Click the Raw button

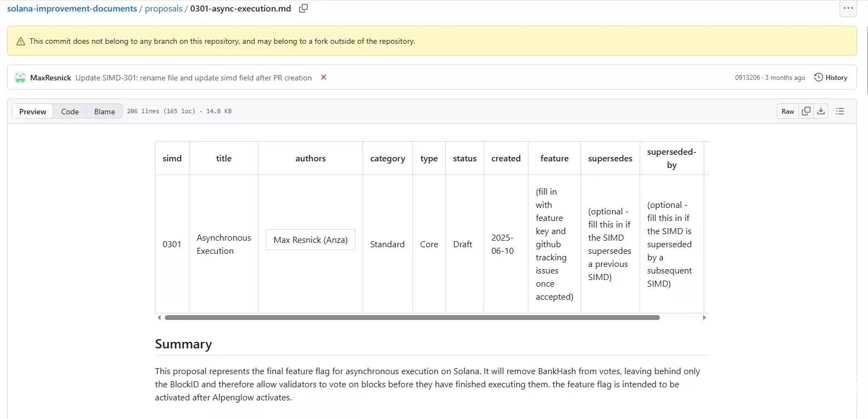(x=787, y=111)
